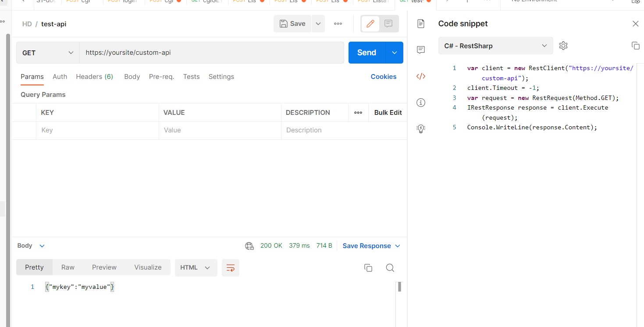Click the HD breadcrumb
Viewport: 644px width, 327px height.
click(27, 24)
